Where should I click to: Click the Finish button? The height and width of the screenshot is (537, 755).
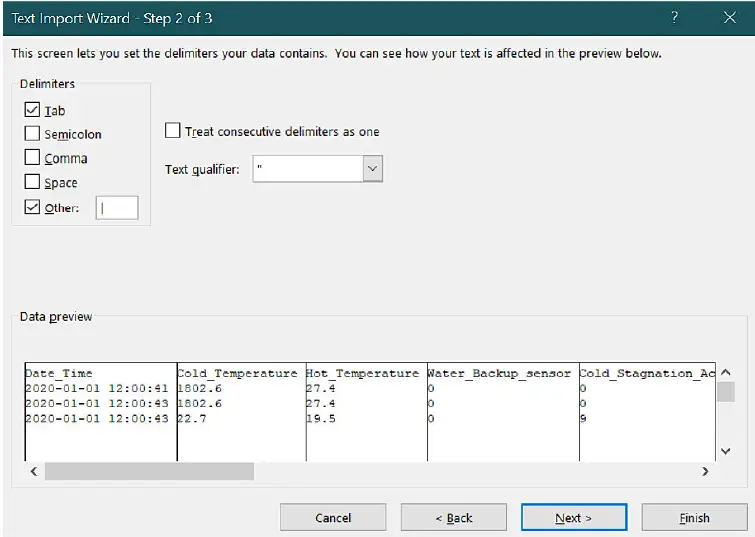pos(694,518)
